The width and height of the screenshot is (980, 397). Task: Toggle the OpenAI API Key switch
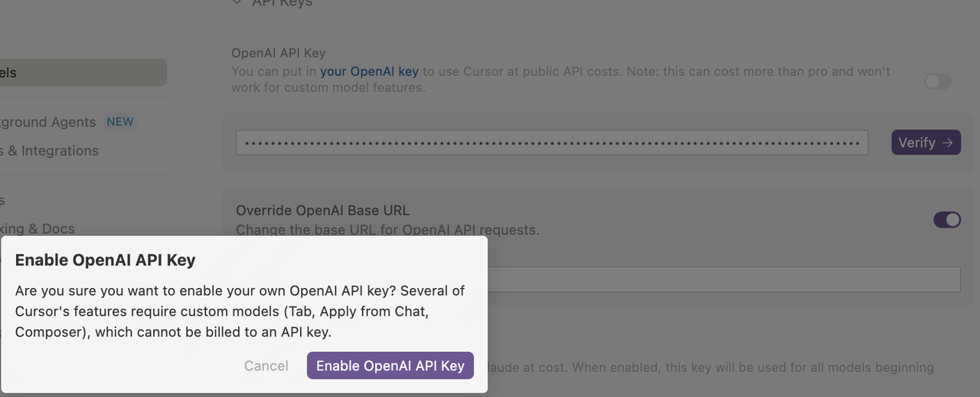[937, 81]
